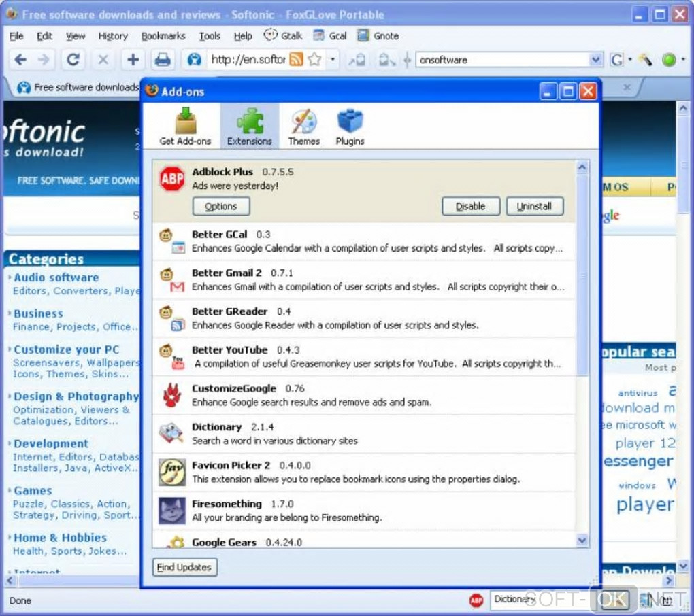
Task: Disable the Adblock Plus extension
Action: pos(471,206)
